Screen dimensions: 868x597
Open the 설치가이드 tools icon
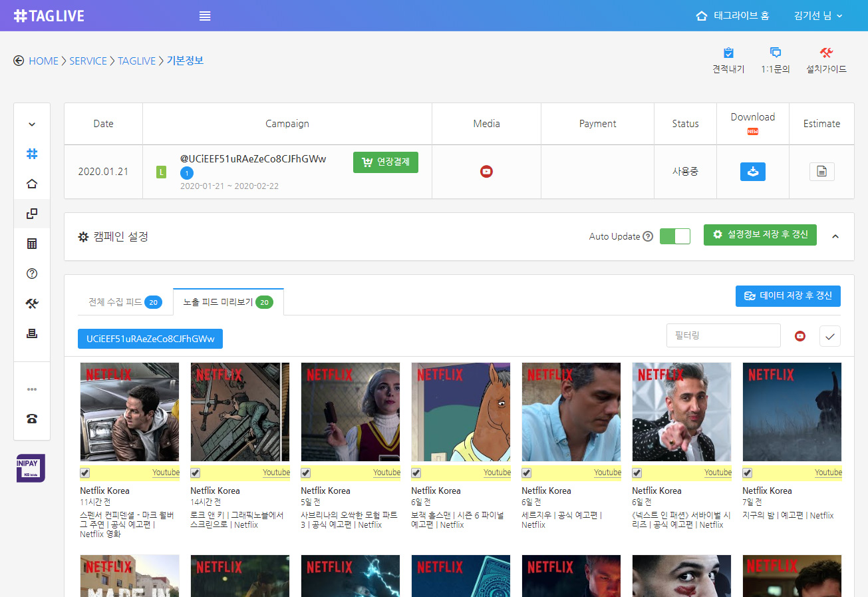tap(826, 53)
